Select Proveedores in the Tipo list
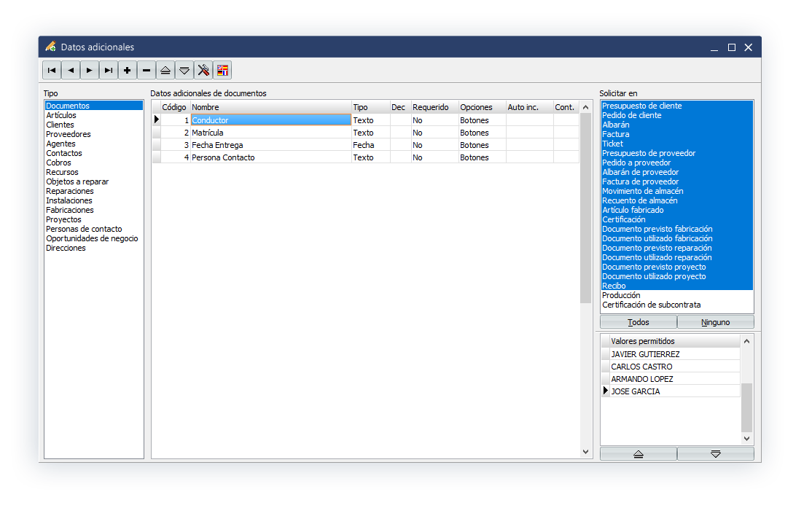The height and width of the screenshot is (516, 812). coord(69,134)
